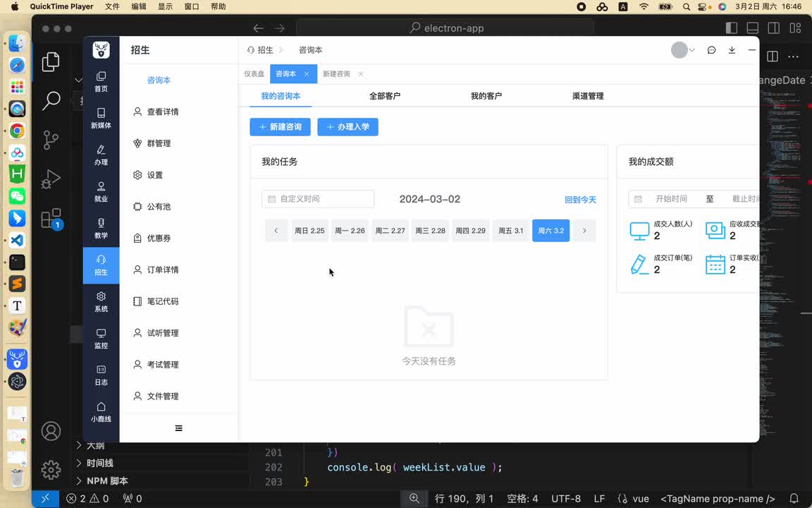Click 开始时间 date range input

click(x=671, y=199)
